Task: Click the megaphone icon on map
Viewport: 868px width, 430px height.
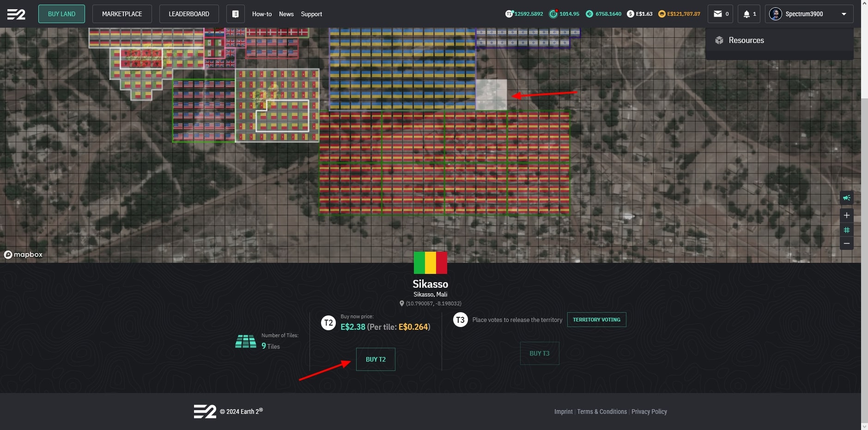Action: click(846, 198)
